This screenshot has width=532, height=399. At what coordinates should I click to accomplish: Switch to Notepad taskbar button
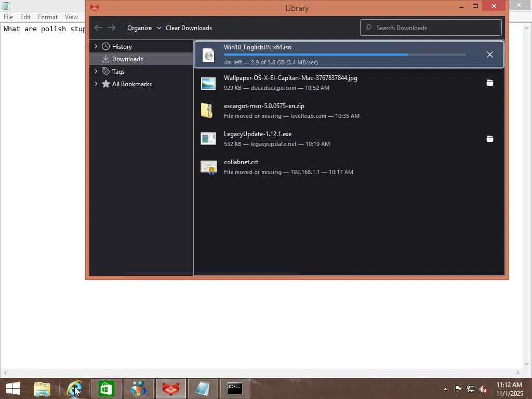click(203, 389)
